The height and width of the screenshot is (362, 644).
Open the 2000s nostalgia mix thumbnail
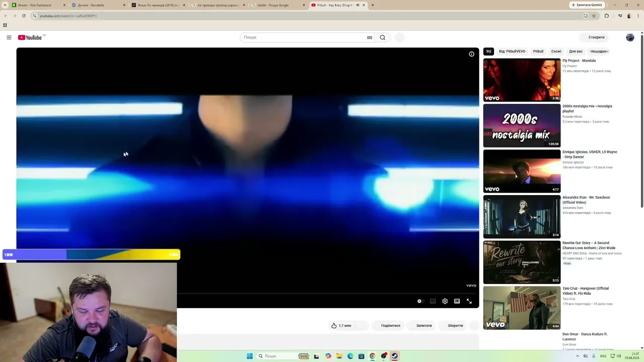tap(522, 126)
